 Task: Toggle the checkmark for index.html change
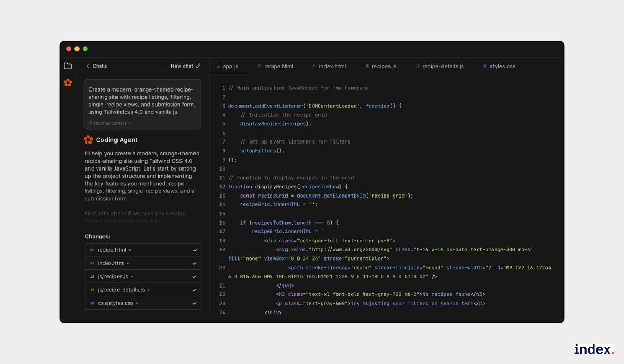(x=194, y=263)
